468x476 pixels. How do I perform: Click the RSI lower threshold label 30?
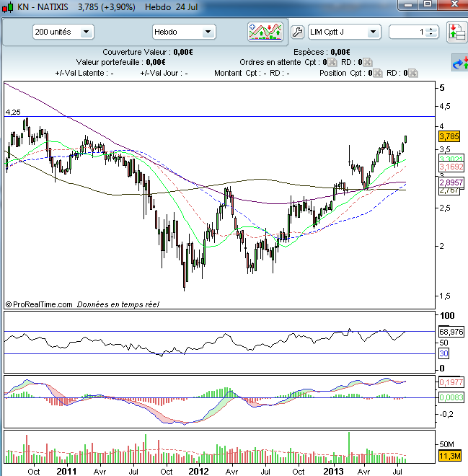tap(443, 353)
